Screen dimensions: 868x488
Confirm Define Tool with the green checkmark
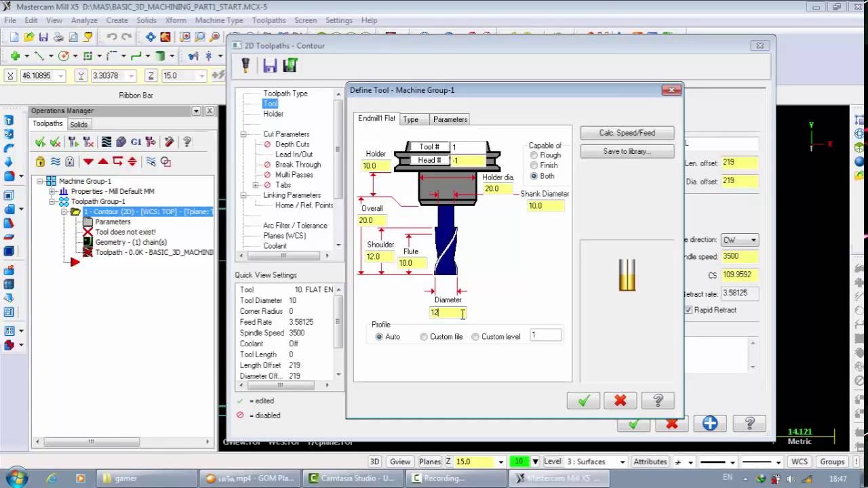(584, 401)
